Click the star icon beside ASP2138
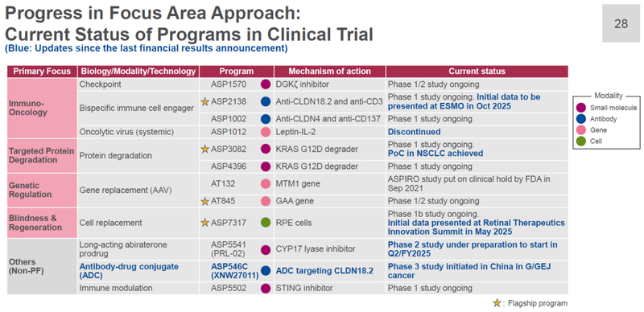The height and width of the screenshot is (312, 644). coord(205,101)
